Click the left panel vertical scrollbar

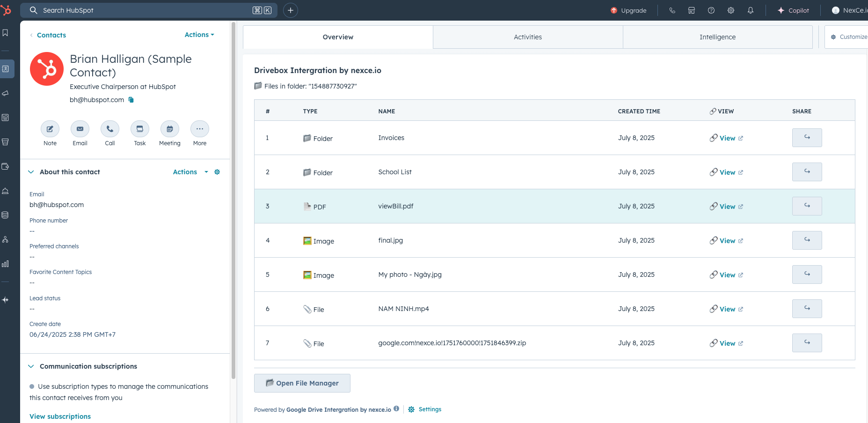coord(233,201)
